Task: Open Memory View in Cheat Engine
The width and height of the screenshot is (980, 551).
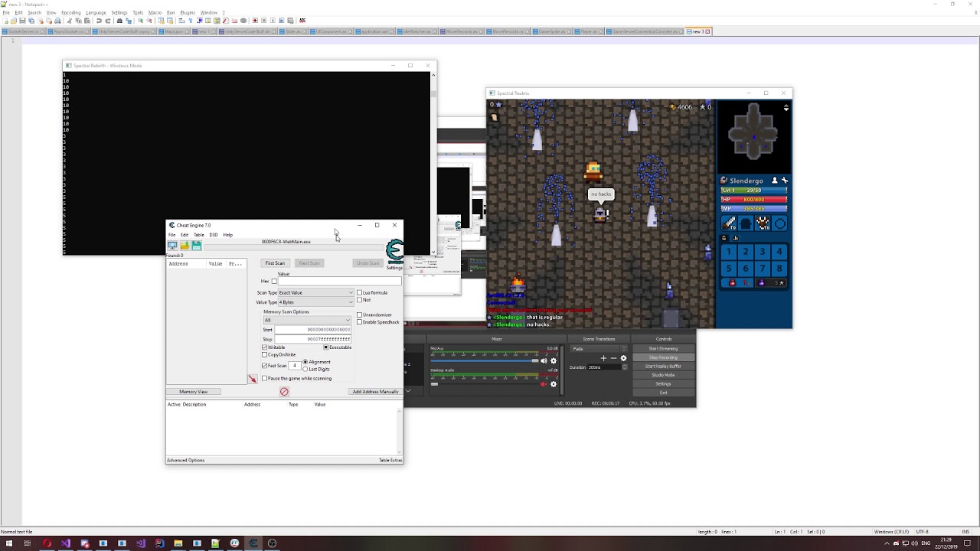Action: pyautogui.click(x=193, y=392)
